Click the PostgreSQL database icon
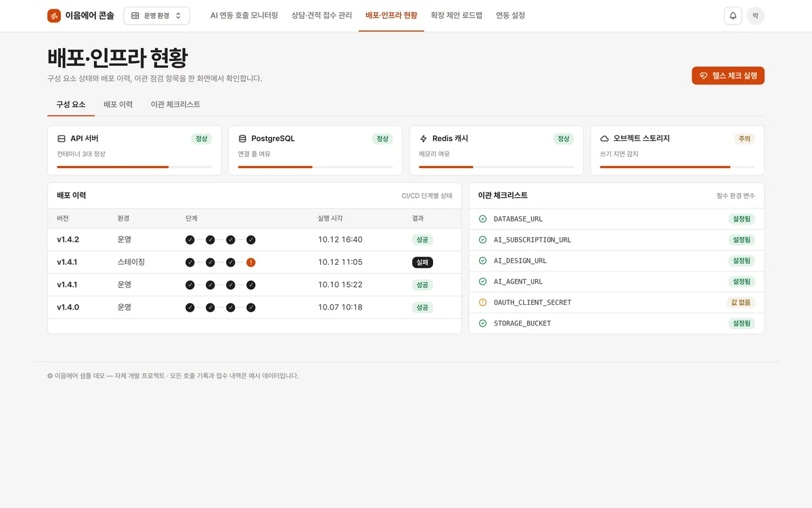This screenshot has width=812, height=508. coord(242,138)
